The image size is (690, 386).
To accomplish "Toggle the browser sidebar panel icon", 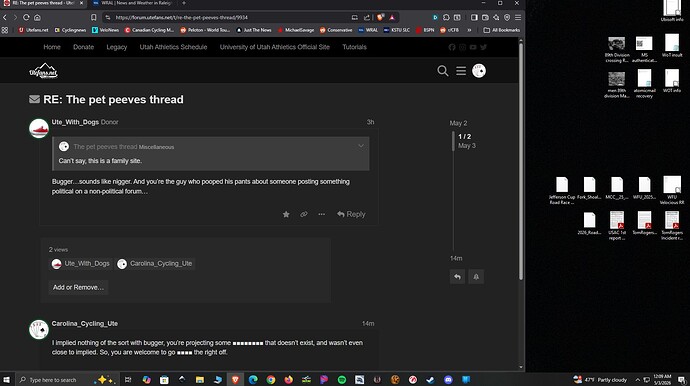I will [474, 18].
